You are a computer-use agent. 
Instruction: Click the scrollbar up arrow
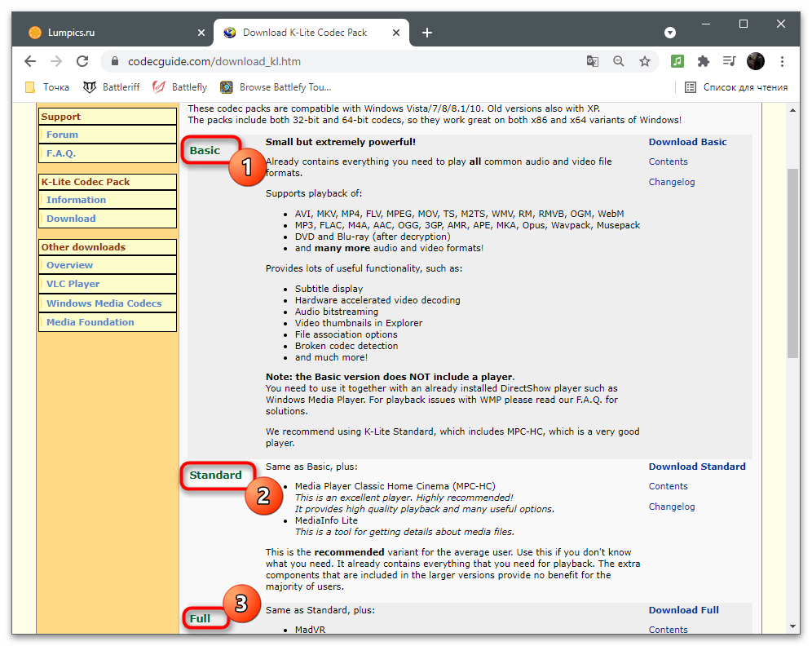tap(792, 110)
